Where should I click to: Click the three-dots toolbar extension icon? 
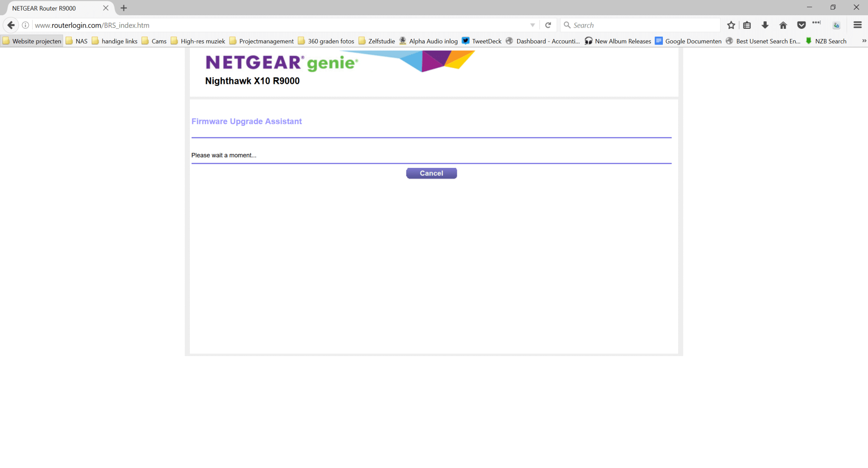816,22
